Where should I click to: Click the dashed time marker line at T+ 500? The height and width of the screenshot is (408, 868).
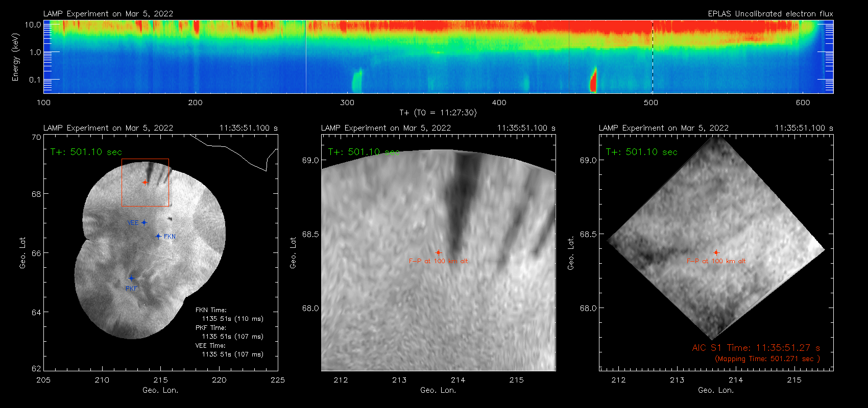(653, 57)
